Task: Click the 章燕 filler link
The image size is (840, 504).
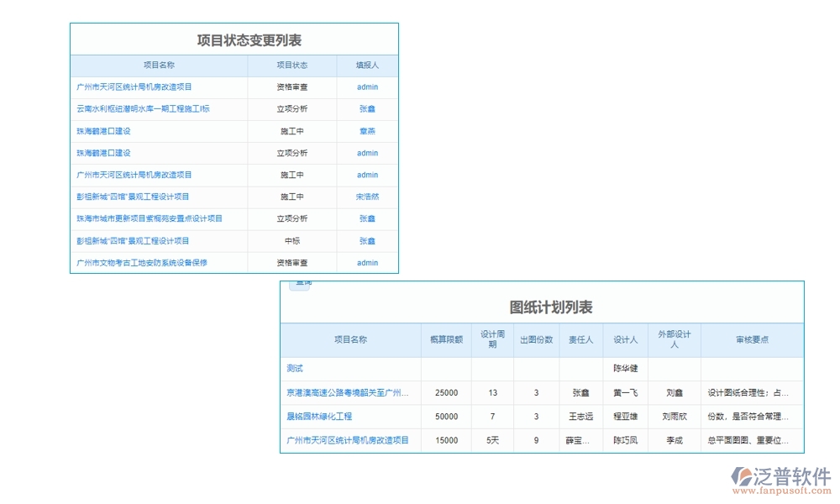Action: (x=366, y=131)
